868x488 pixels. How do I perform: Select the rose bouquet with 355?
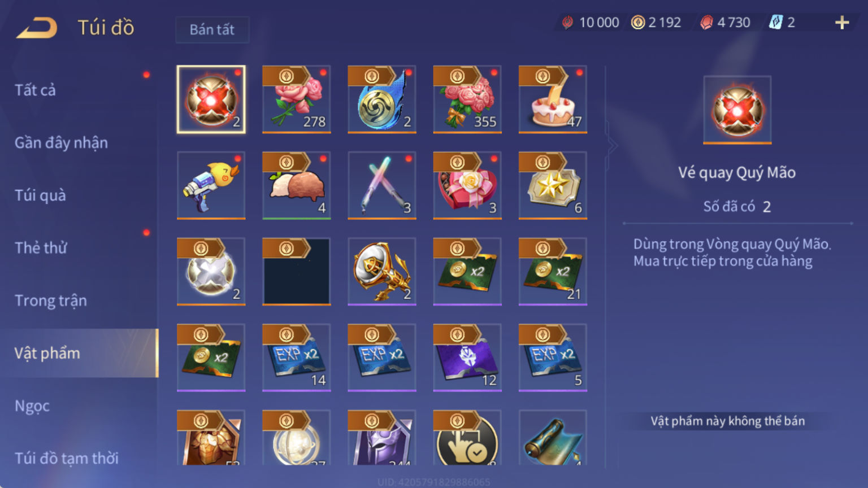click(467, 99)
